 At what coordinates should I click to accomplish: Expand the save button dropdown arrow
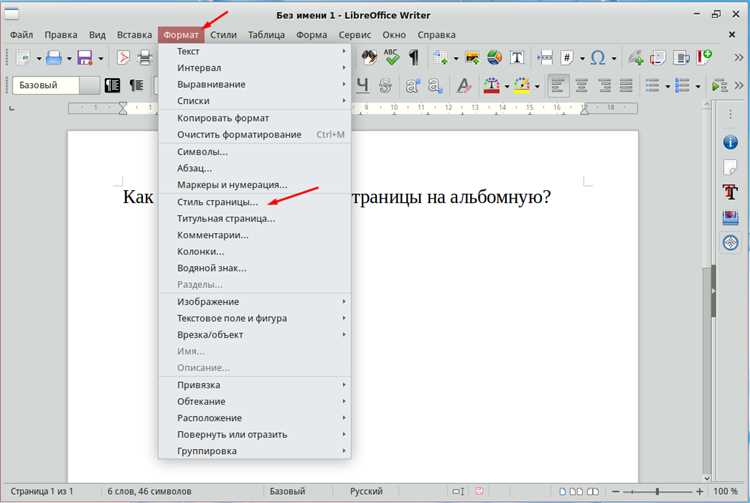coord(100,58)
